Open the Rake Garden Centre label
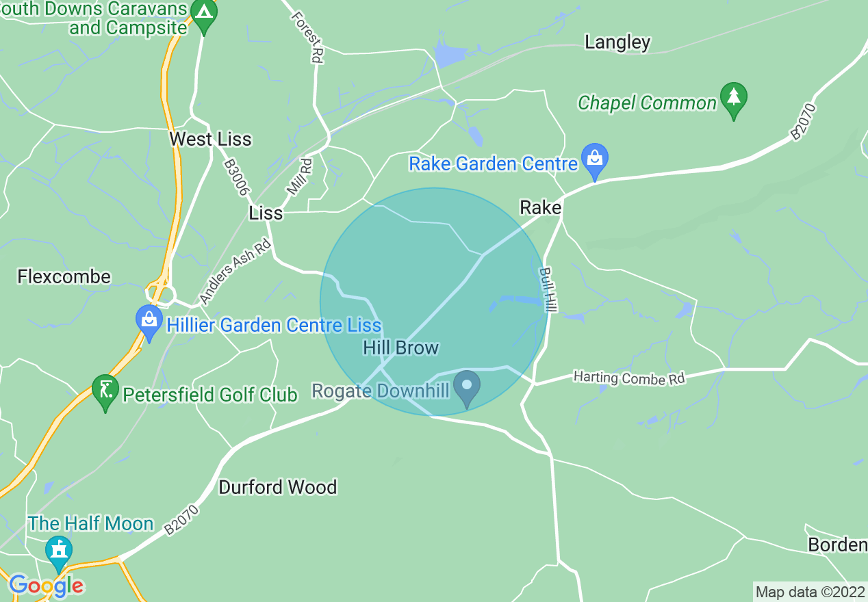The width and height of the screenshot is (868, 602). (x=494, y=164)
